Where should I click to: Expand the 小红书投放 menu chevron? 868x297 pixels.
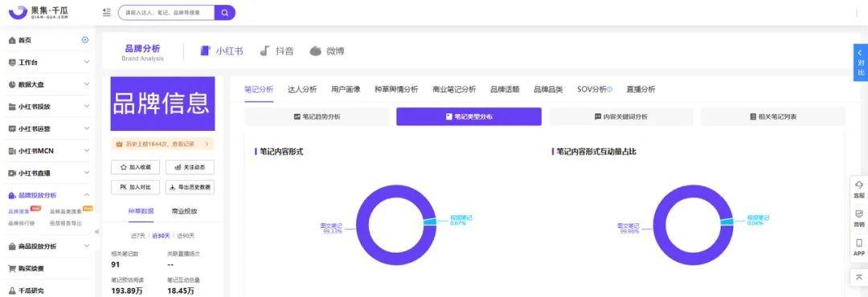click(x=86, y=107)
